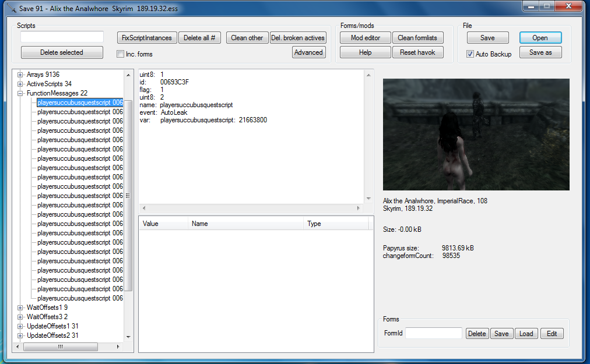This screenshot has width=590, height=364.
Task: Click the Open file button
Action: [540, 38]
